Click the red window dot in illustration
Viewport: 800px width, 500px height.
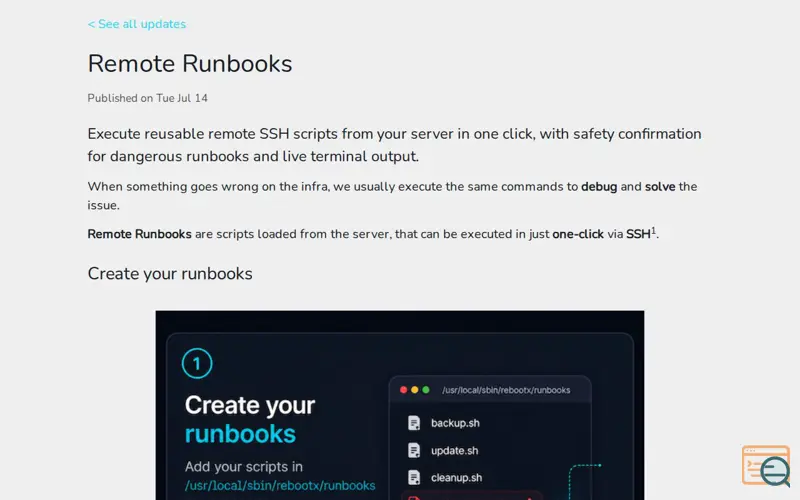[404, 390]
